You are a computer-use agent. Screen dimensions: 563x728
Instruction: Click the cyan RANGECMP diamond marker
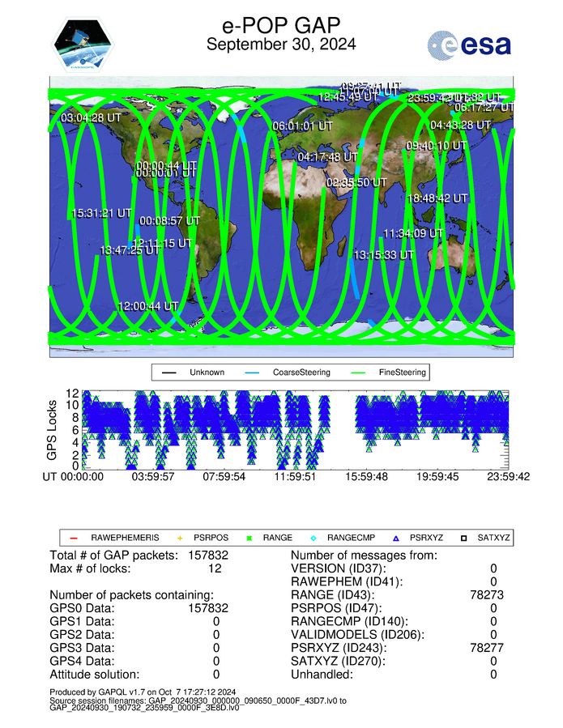pyautogui.click(x=314, y=537)
